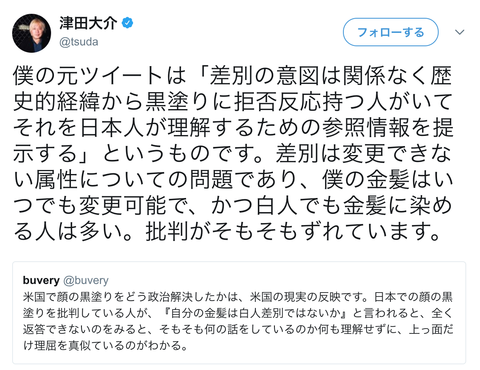Click quoted line け理屈を真似ているのがわかる
This screenshot has height=370, width=480.
106,345
